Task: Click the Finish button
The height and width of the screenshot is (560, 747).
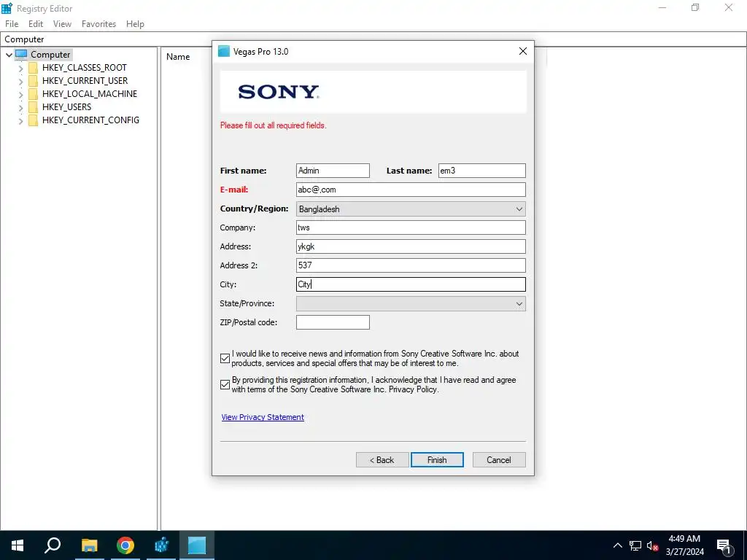Action: tap(437, 459)
